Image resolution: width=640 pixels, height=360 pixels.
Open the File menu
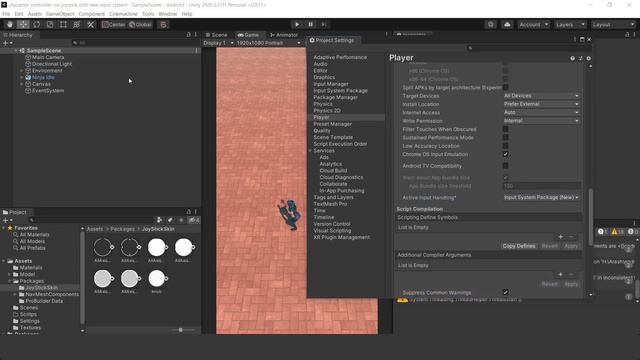[x=6, y=14]
